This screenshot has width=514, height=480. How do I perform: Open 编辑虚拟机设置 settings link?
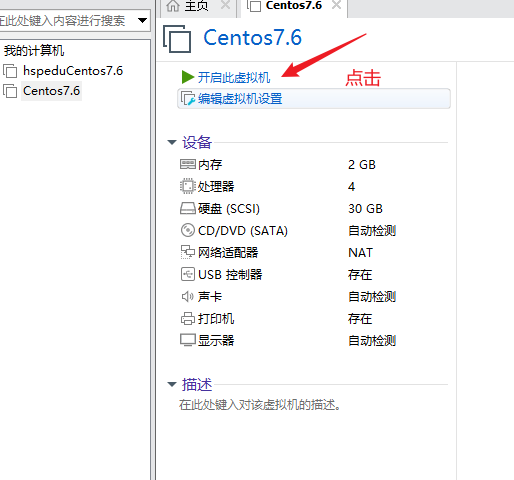pyautogui.click(x=240, y=99)
